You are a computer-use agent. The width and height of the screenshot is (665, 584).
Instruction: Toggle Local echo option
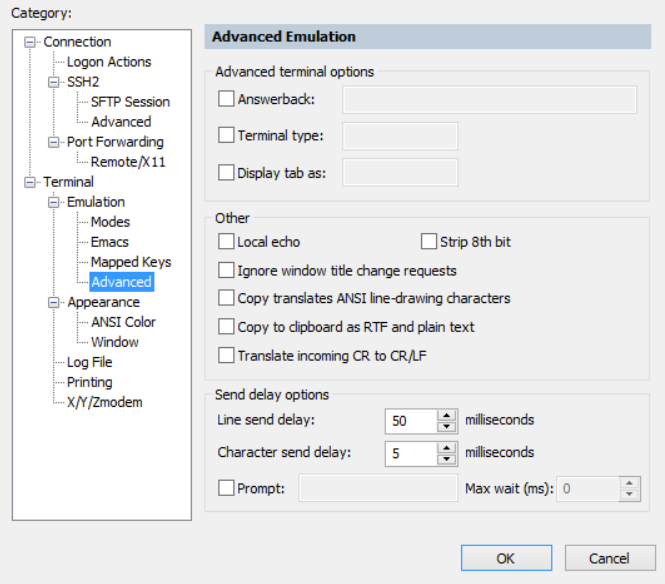[x=226, y=241]
